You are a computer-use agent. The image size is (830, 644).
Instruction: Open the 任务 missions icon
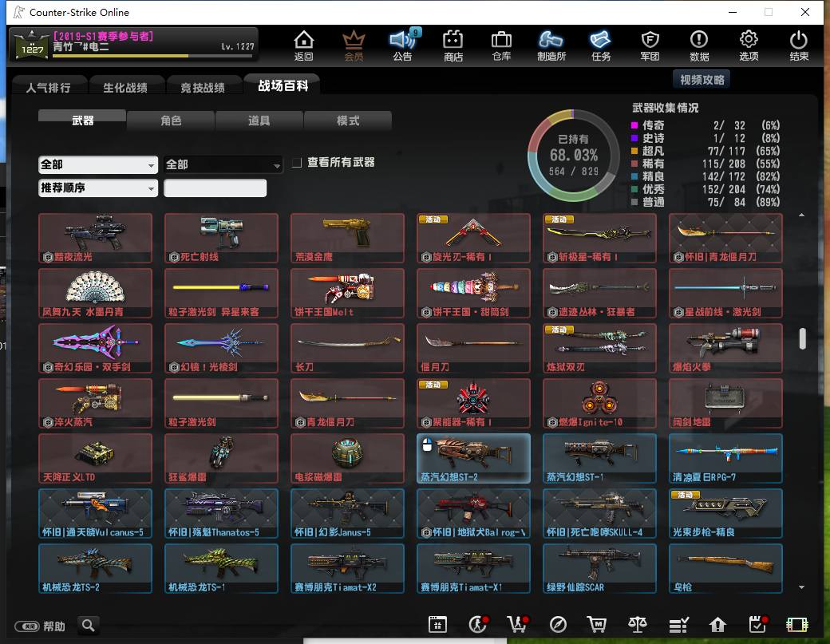(600, 45)
